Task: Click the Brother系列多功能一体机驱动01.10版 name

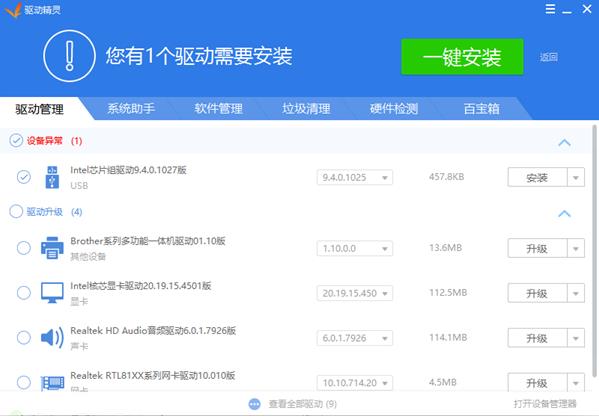Action: tap(148, 241)
